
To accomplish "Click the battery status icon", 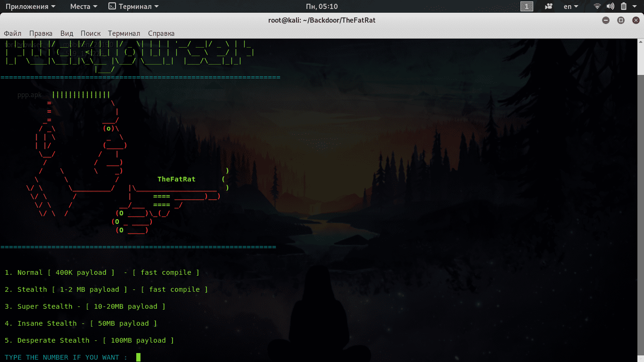I will pos(623,7).
